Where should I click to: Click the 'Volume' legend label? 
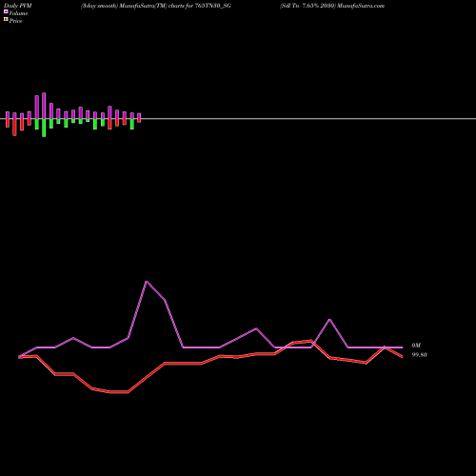pyautogui.click(x=18, y=13)
